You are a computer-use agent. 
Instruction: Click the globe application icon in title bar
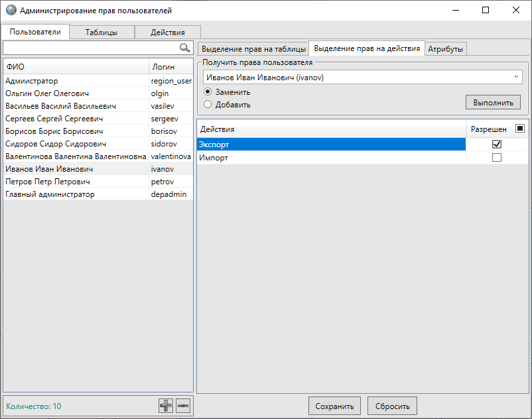click(11, 11)
